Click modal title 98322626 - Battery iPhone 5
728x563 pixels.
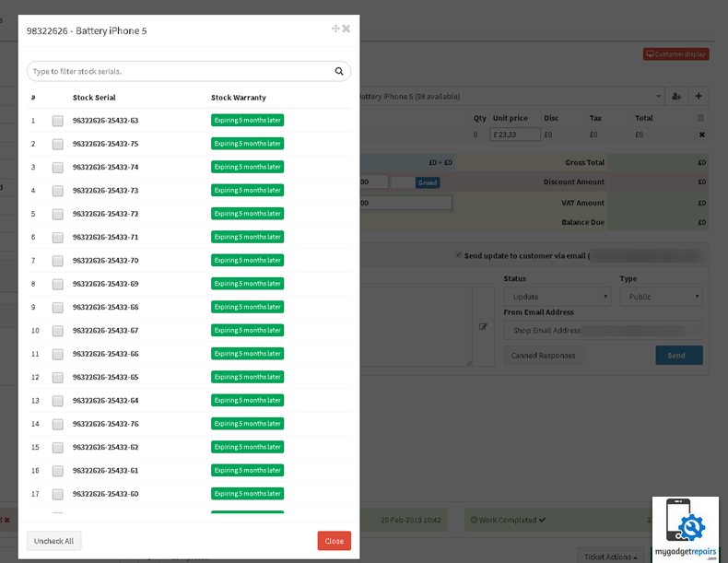(87, 30)
